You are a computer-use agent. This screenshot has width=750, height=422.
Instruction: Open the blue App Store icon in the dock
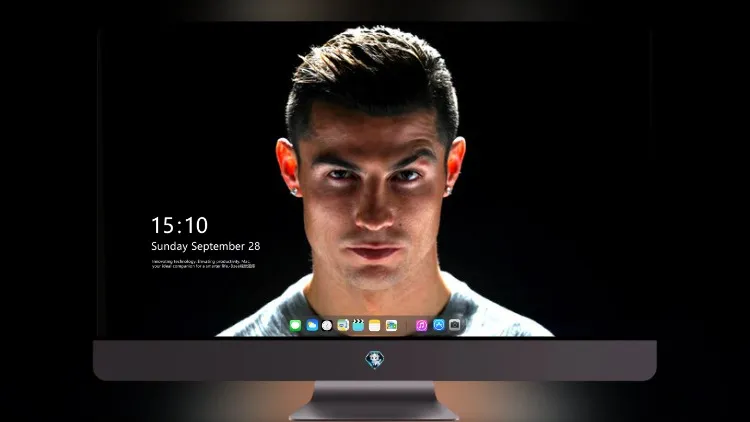[439, 325]
